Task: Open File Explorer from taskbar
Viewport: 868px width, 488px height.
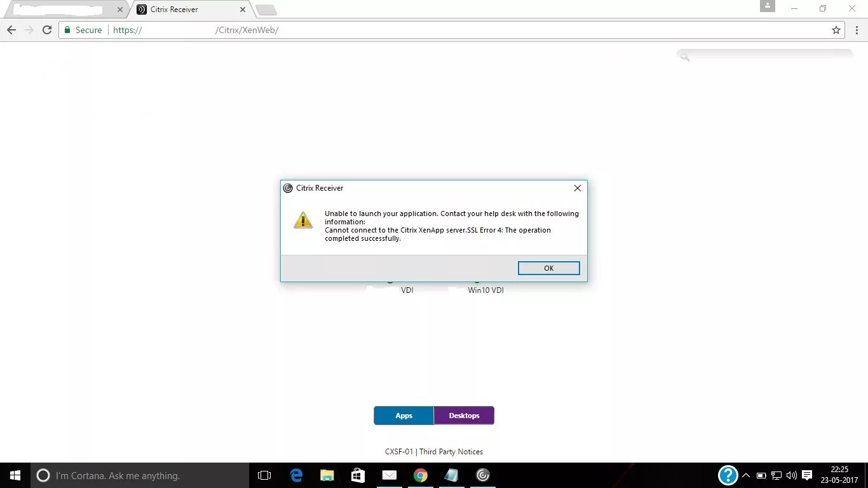Action: pyautogui.click(x=327, y=475)
